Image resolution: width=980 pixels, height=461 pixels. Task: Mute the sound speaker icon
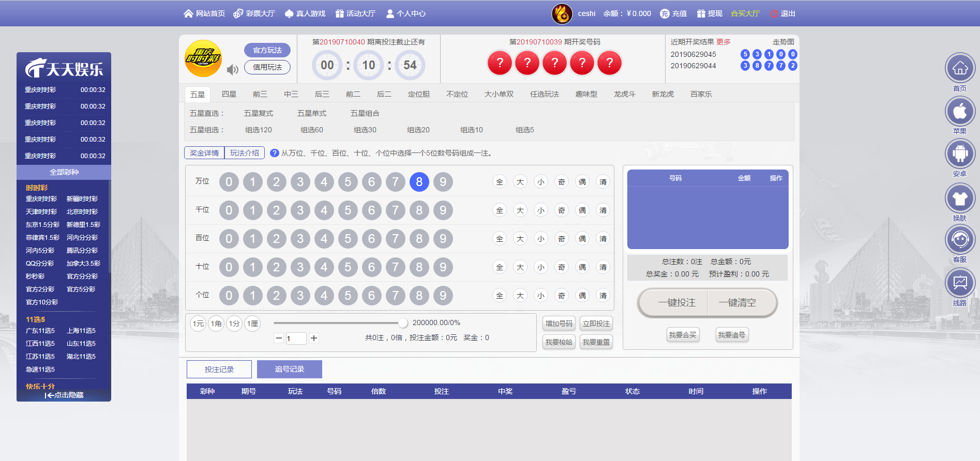[232, 69]
